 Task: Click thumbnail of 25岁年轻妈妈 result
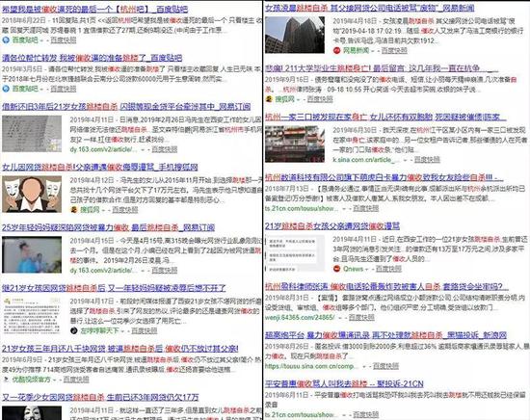click(32, 254)
